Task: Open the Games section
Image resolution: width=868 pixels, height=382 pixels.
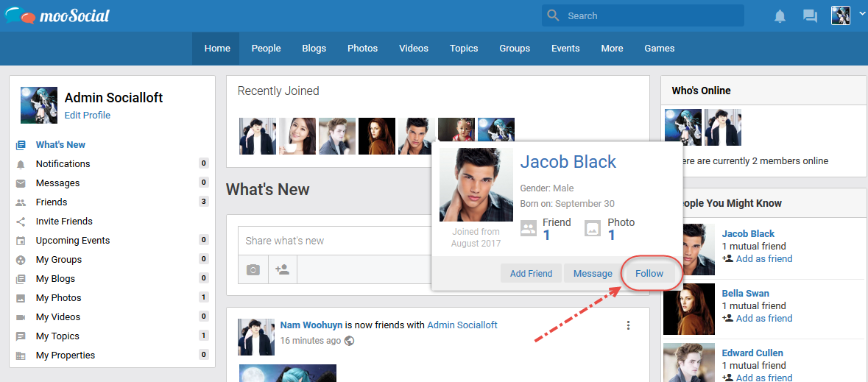Action: coord(660,48)
